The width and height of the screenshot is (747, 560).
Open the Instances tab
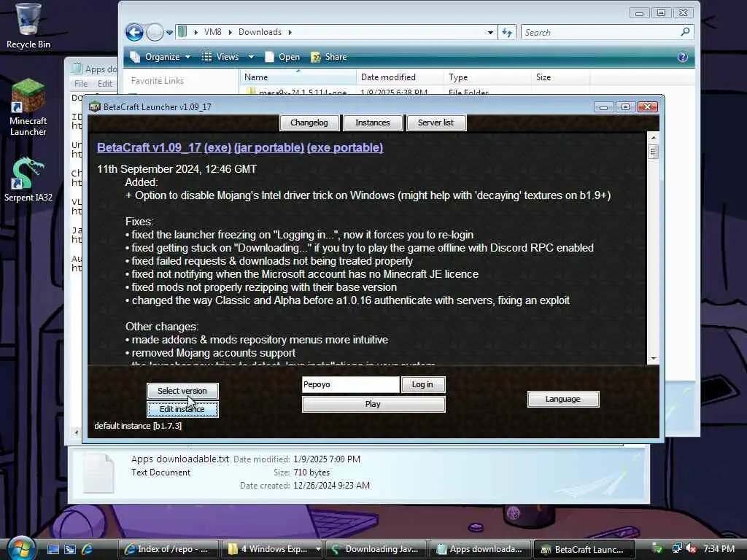373,122
